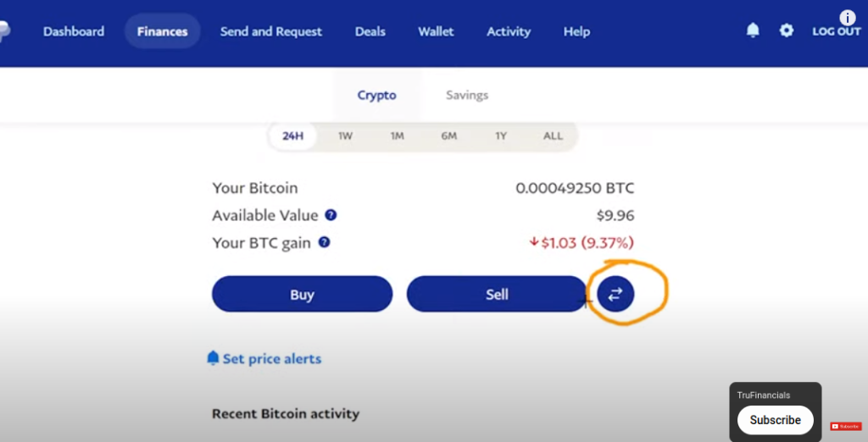The image size is (868, 442).
Task: Click the transfer arrows icon button
Action: pos(615,295)
